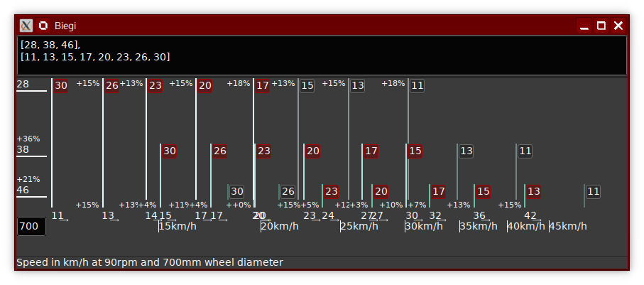Minimize the Biegi window
Screen dimensions: 644x285
click(584, 26)
